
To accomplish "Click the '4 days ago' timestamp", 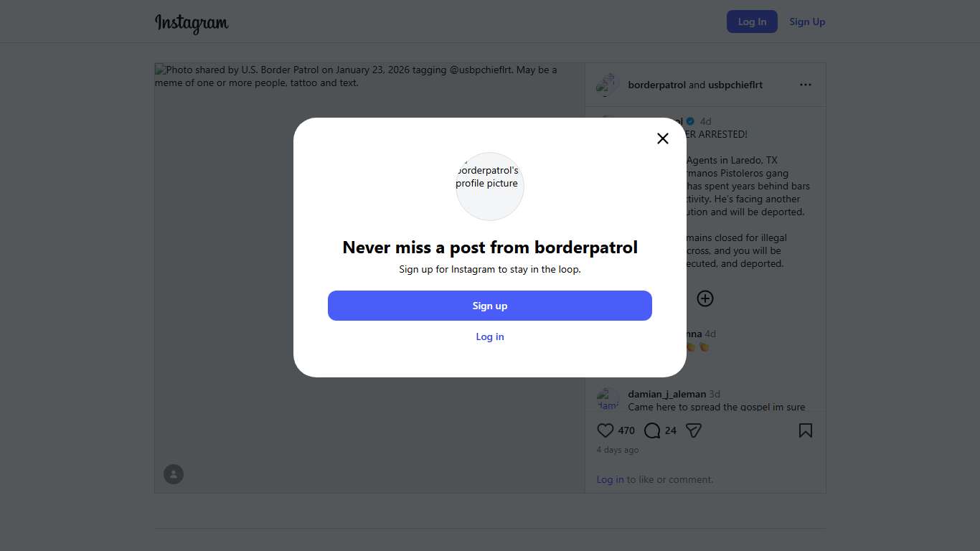I will coord(617,450).
